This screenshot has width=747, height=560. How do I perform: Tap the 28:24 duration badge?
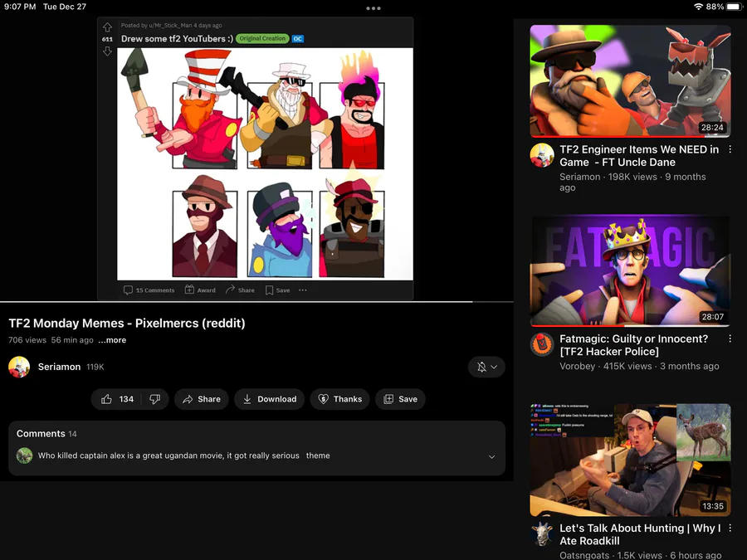(712, 127)
